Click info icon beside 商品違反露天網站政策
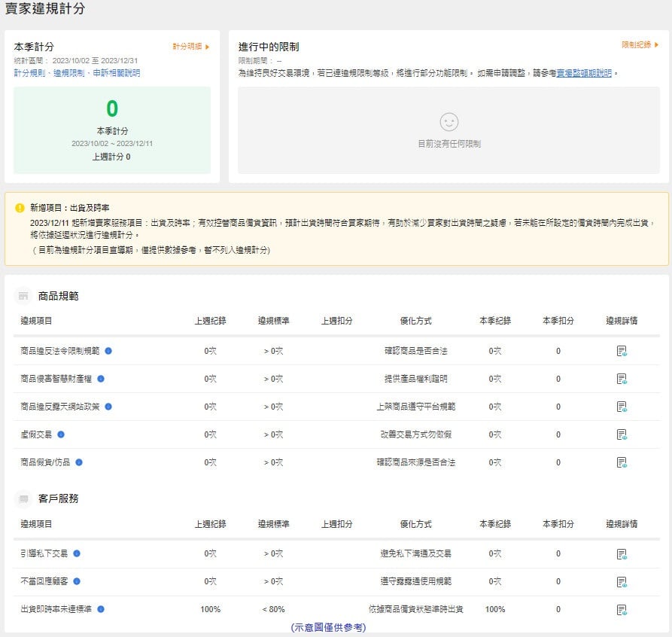672x637 pixels. [108, 407]
